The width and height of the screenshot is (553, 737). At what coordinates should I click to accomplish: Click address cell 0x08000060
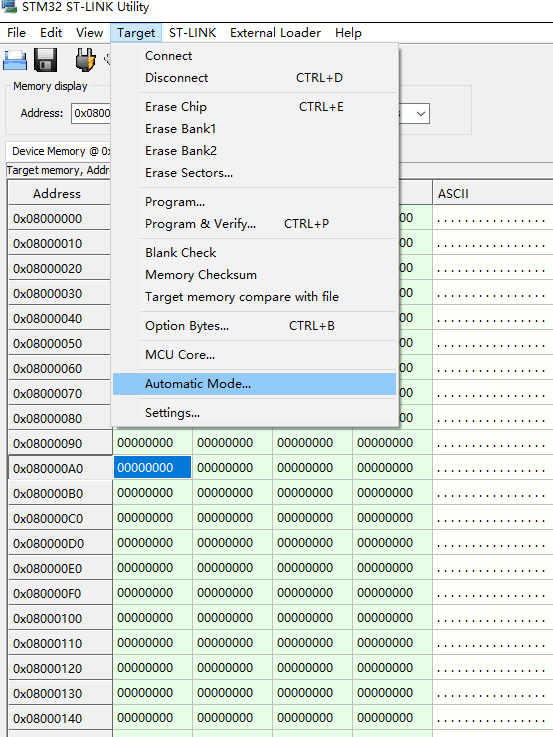pos(60,368)
